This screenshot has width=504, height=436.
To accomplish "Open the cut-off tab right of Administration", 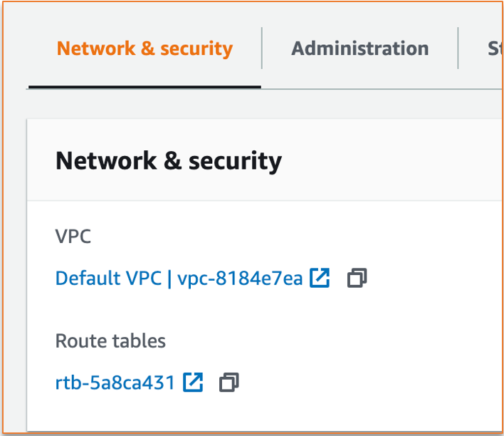I will click(x=495, y=48).
